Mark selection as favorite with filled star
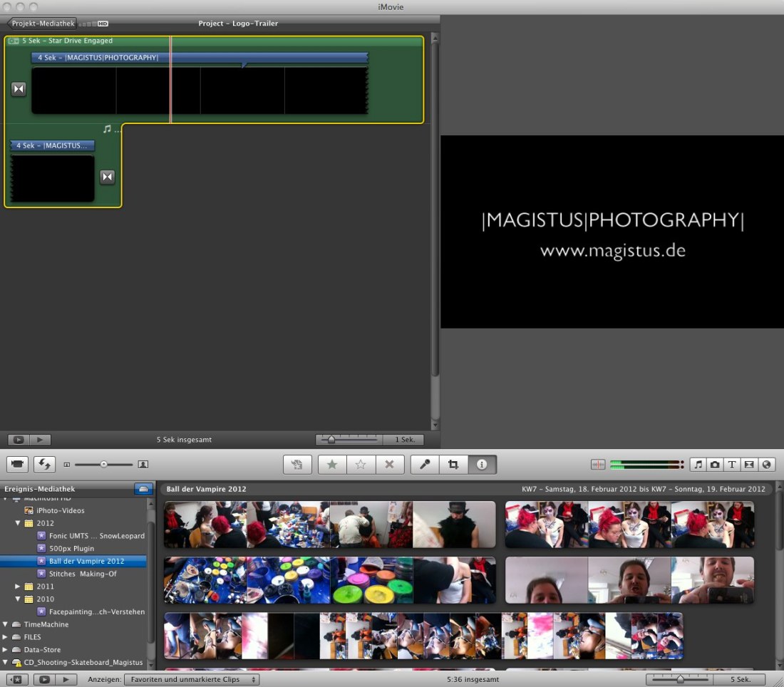The image size is (784, 687). (x=332, y=465)
